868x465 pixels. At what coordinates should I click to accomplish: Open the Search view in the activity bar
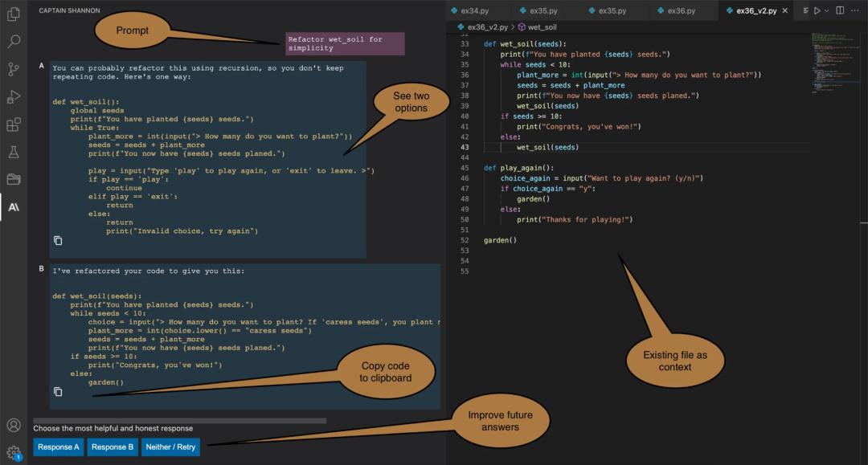point(14,41)
